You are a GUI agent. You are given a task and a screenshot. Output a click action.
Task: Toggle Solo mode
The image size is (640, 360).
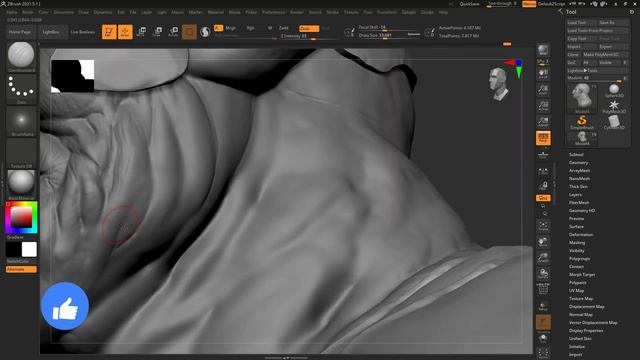pos(543,338)
